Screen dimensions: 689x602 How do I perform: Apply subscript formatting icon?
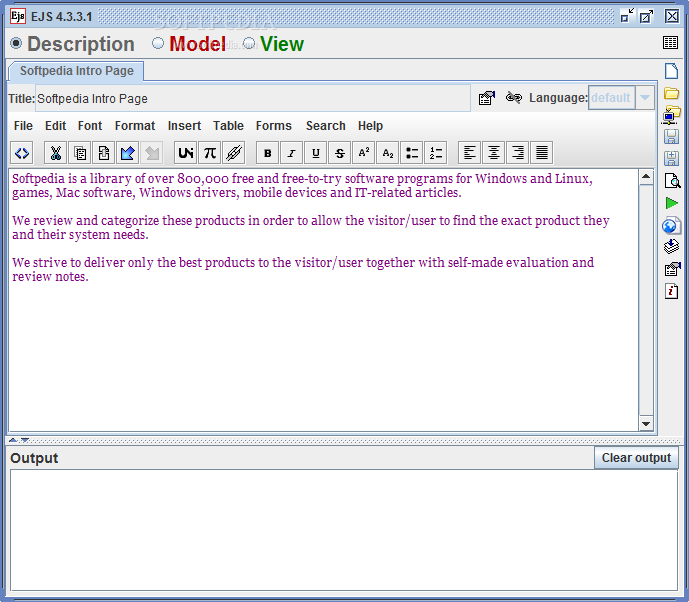pyautogui.click(x=388, y=153)
